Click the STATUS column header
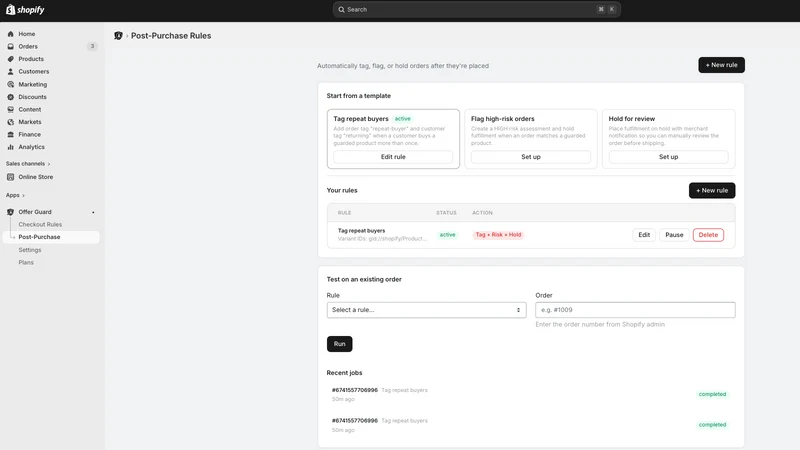Image resolution: width=800 pixels, height=450 pixels. (x=446, y=213)
